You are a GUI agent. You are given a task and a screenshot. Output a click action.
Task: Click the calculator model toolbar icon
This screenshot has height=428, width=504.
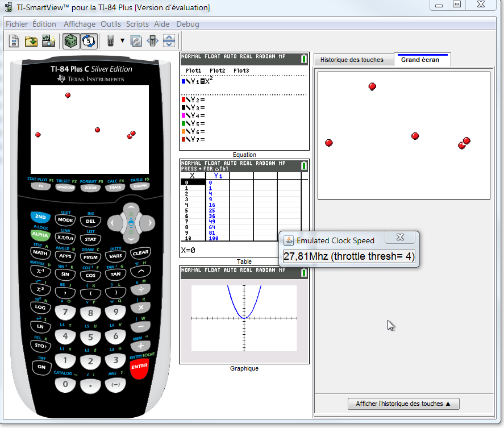(x=110, y=41)
